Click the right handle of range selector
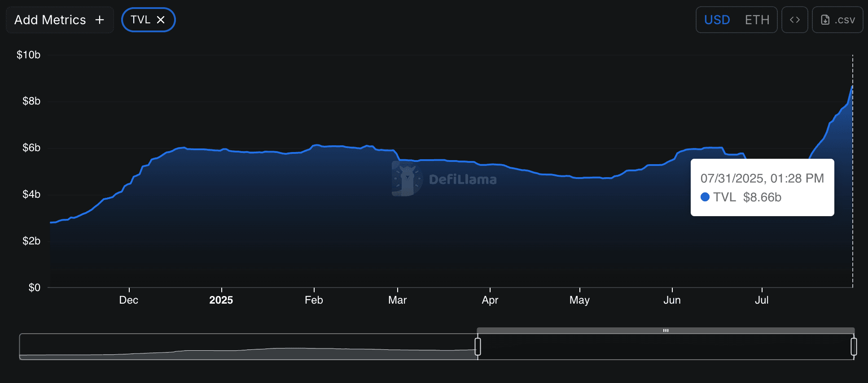Image resolution: width=868 pixels, height=383 pixels. [854, 347]
